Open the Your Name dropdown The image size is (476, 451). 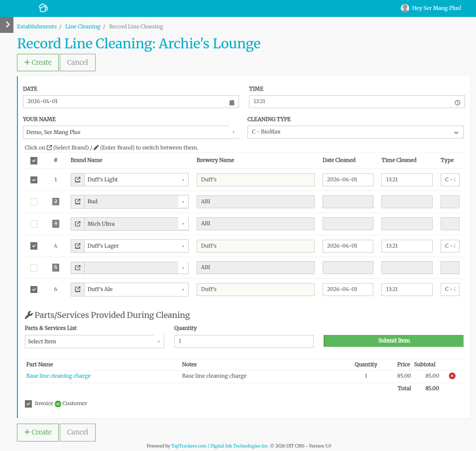point(131,132)
